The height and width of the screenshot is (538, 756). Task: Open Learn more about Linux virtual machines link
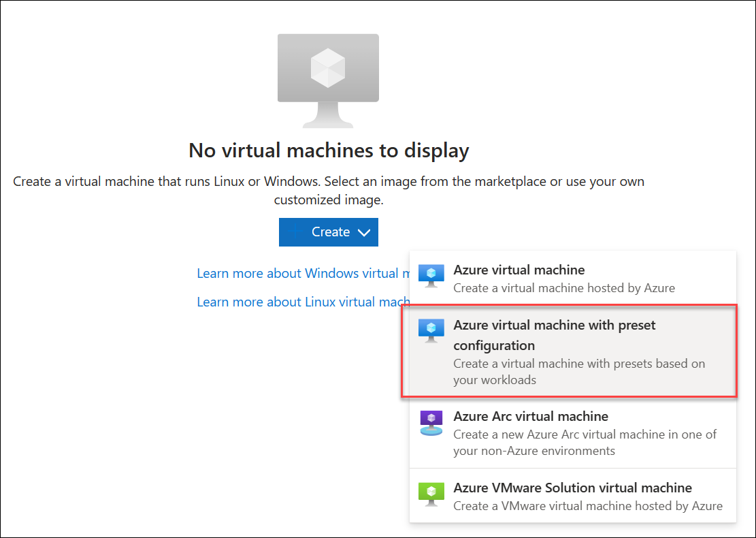click(x=303, y=302)
